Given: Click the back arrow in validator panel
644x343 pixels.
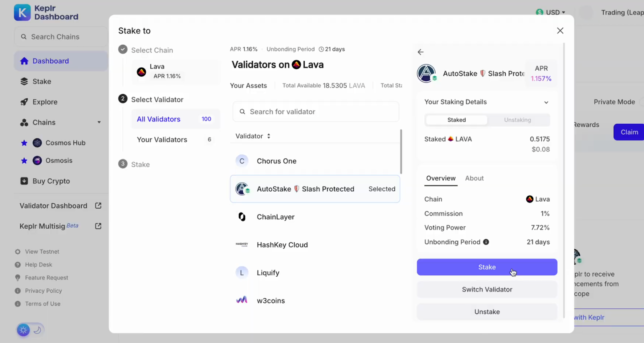Looking at the screenshot, I should 421,52.
